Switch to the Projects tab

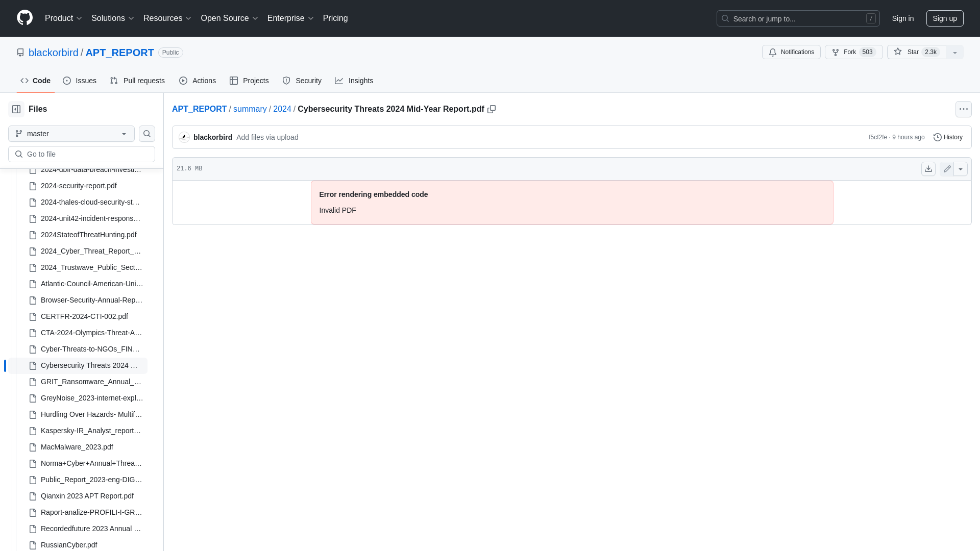[x=249, y=81]
